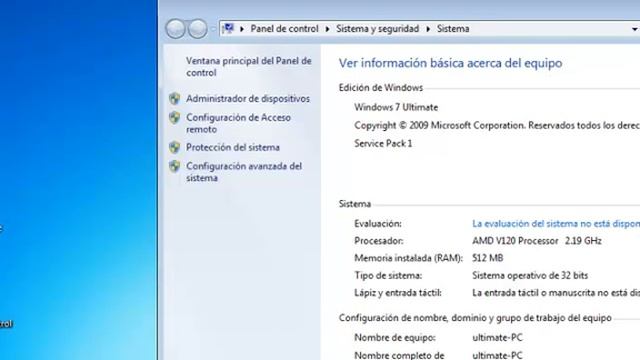Open Administrador de dispositivos link
This screenshot has height=360, width=640.
(248, 98)
